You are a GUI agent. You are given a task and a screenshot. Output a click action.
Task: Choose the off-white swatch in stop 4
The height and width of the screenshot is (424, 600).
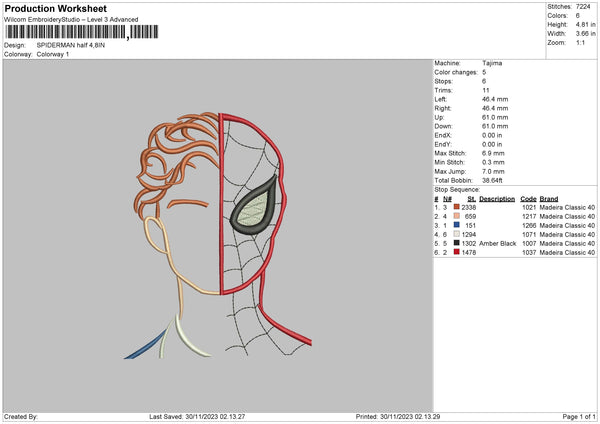tap(457, 234)
